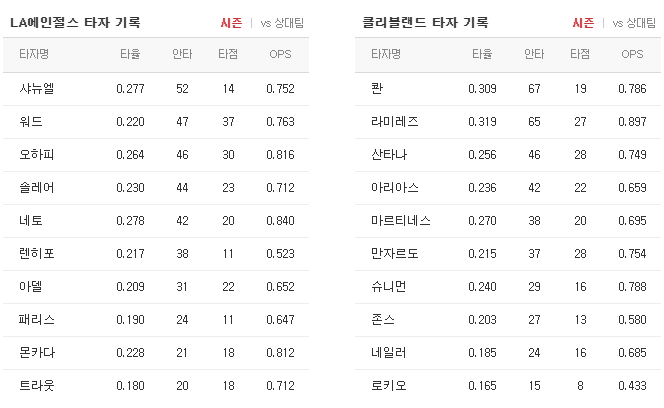This screenshot has width=664, height=408.
Task: Click batter 로키오
Action: pyautogui.click(x=389, y=386)
